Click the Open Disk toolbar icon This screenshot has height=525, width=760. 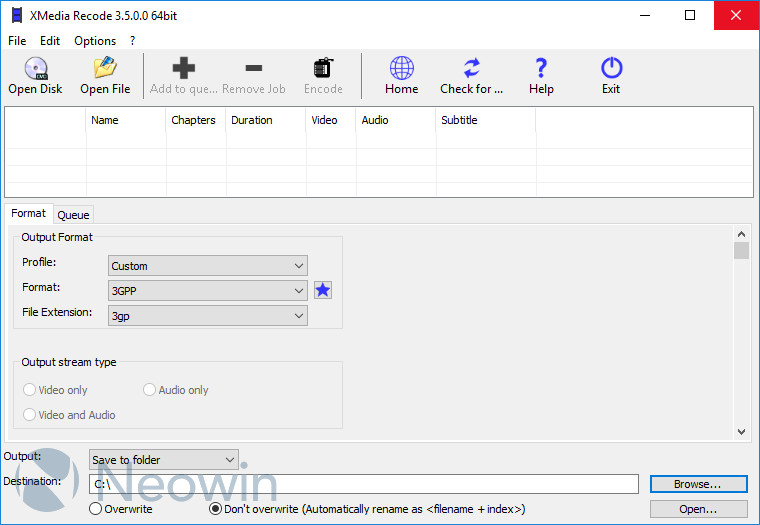(x=35, y=69)
